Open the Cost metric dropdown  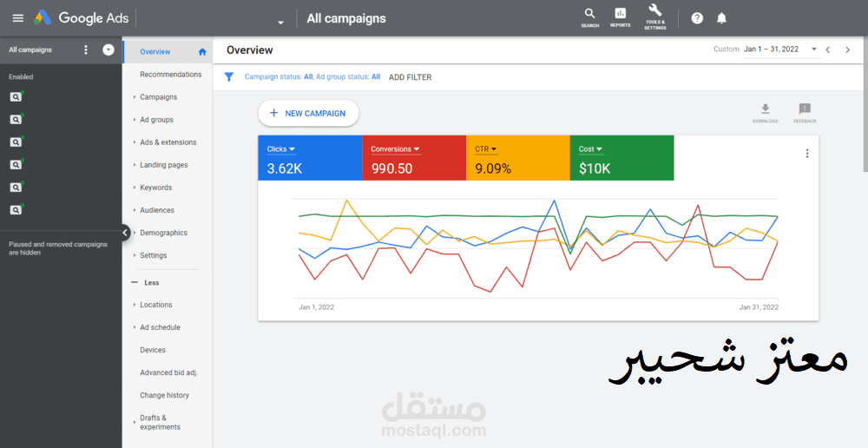[590, 149]
